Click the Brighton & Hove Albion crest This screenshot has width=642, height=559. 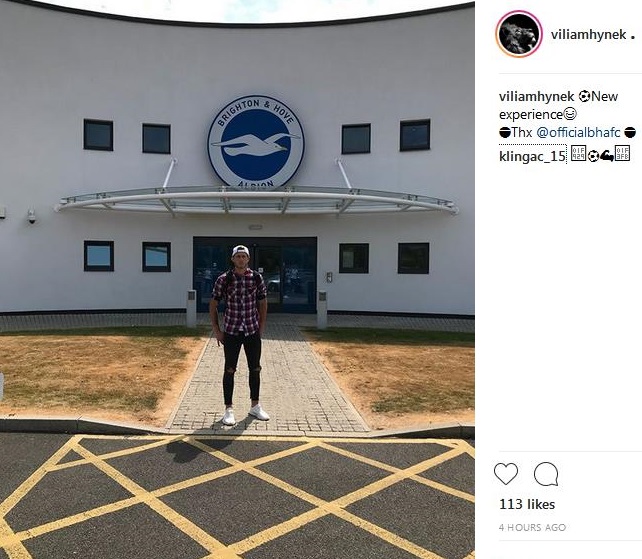[x=256, y=142]
